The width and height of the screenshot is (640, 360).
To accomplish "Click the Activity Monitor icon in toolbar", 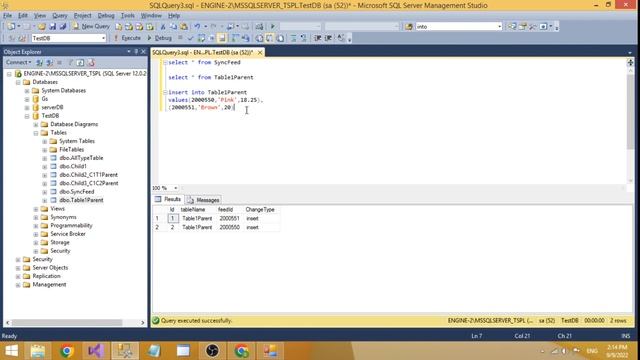I will tap(259, 27).
